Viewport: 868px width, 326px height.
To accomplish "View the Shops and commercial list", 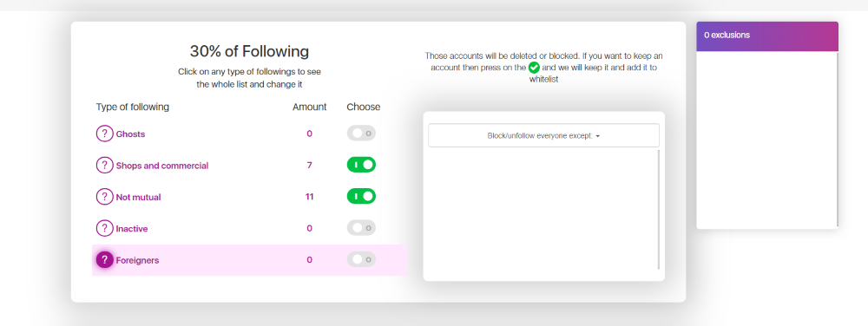I will click(x=162, y=166).
